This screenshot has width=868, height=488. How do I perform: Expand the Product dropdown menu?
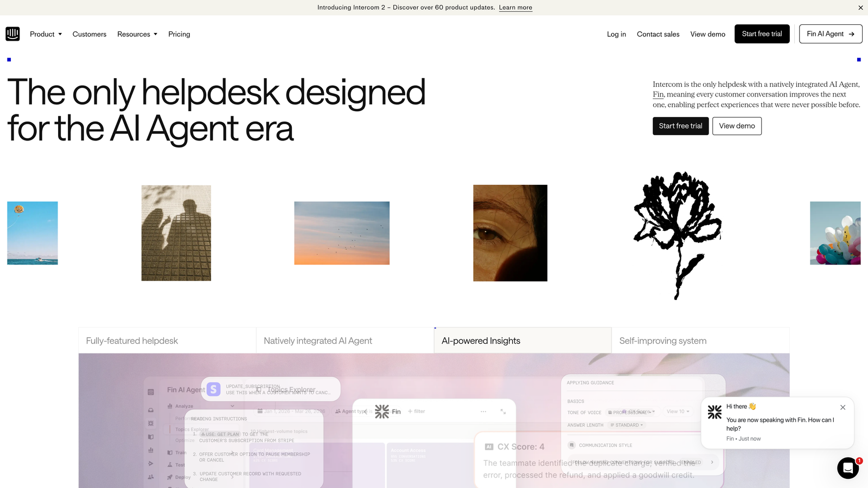pos(46,34)
